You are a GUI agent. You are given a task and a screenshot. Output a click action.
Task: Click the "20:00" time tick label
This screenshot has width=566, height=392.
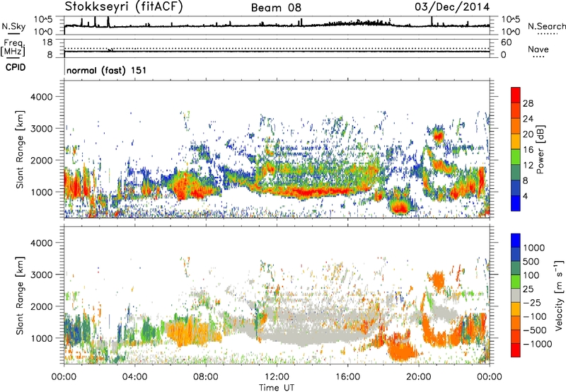[419, 377]
